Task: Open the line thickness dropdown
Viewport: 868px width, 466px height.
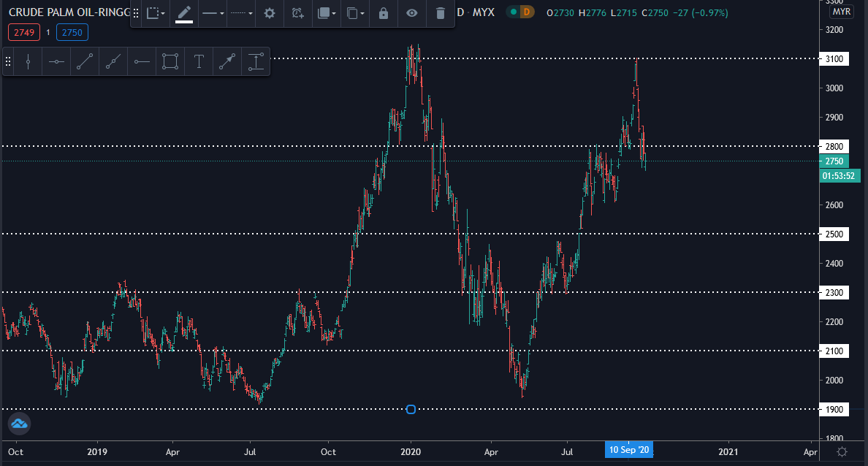Action: [x=212, y=13]
